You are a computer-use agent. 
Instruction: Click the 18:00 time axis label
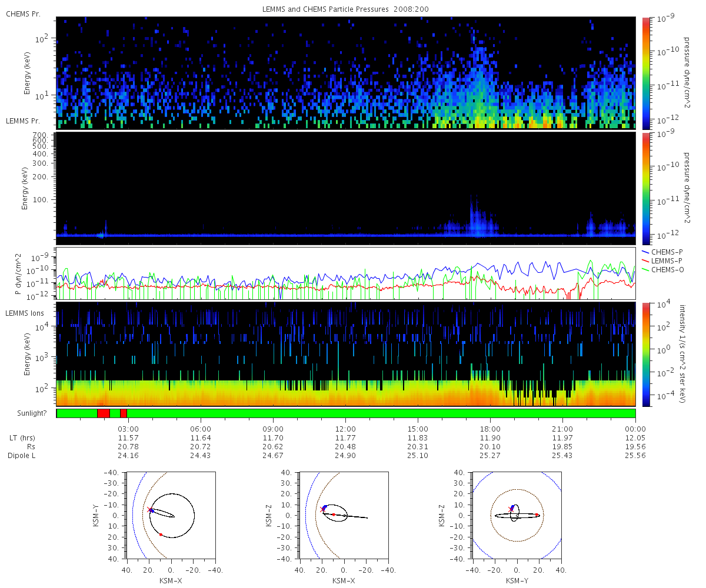[x=490, y=429]
